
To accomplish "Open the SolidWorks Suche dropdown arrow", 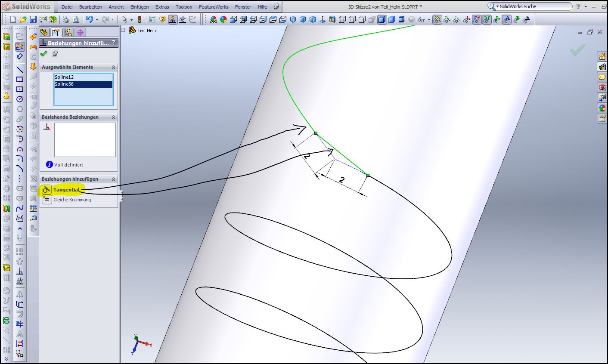I will pos(497,7).
